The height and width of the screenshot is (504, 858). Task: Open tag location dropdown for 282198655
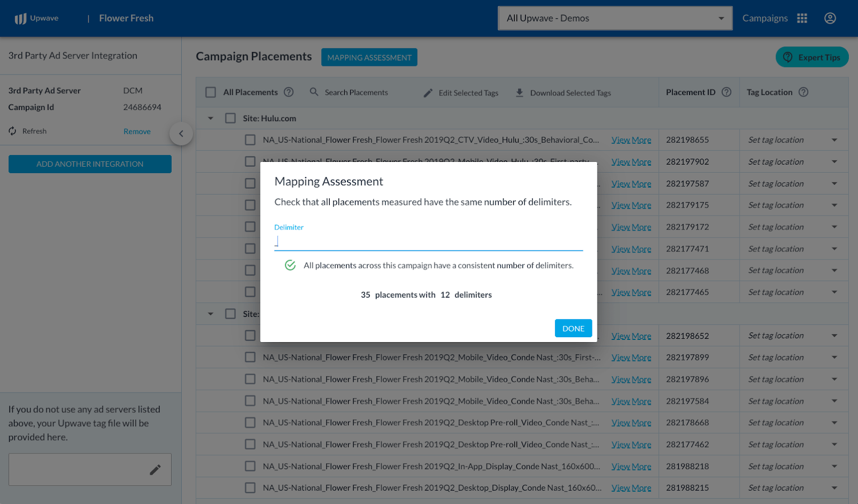pos(834,140)
